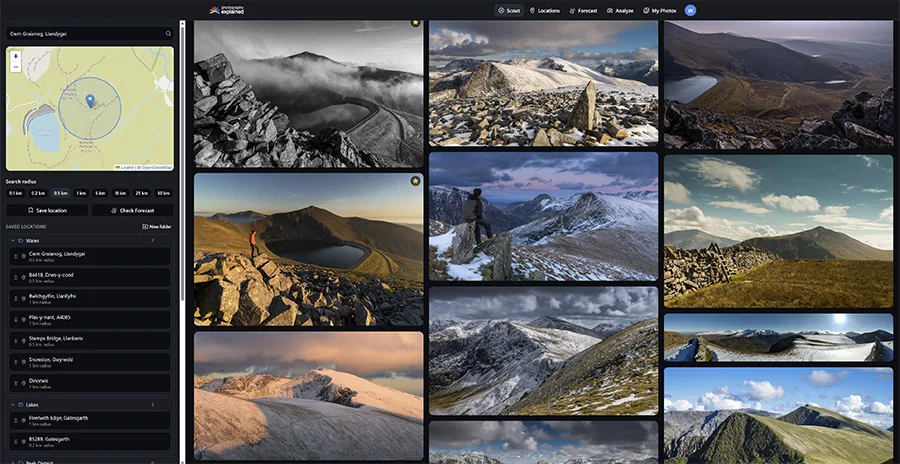Viewport: 900px width, 464px height.
Task: Click the Check Forecast button
Action: 133,210
